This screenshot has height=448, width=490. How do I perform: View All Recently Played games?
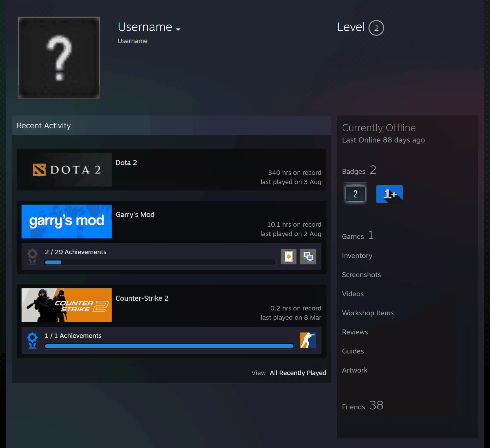(x=298, y=373)
